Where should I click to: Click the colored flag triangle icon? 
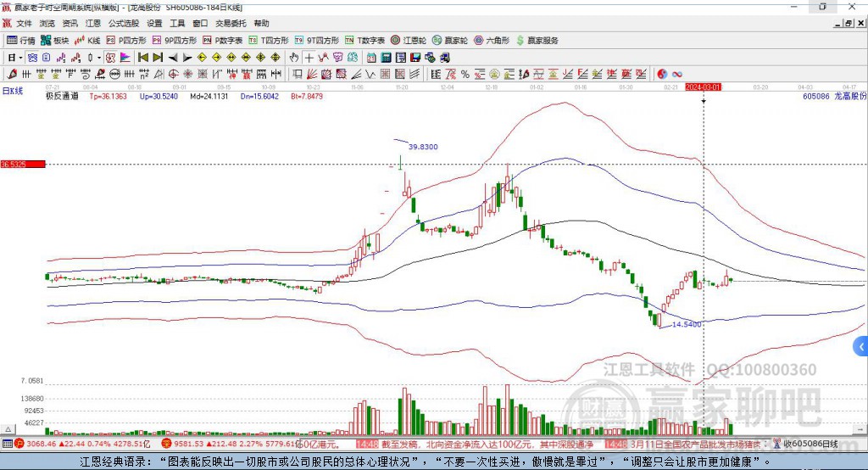[125, 58]
